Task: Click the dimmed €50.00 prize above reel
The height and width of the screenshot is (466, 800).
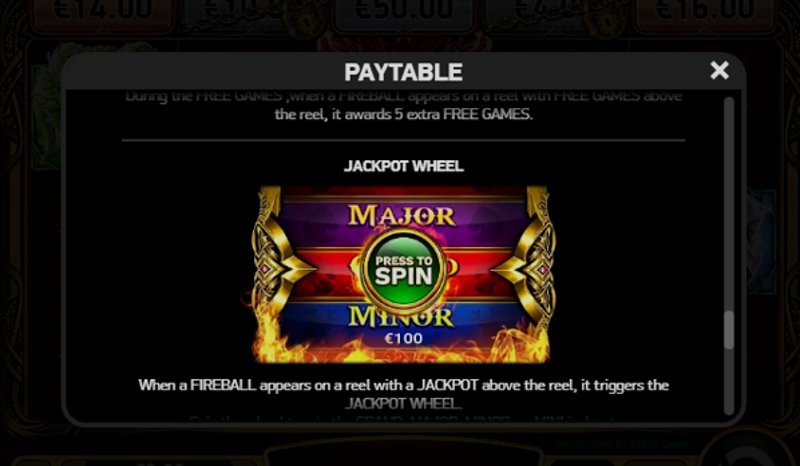Action: tap(404, 11)
